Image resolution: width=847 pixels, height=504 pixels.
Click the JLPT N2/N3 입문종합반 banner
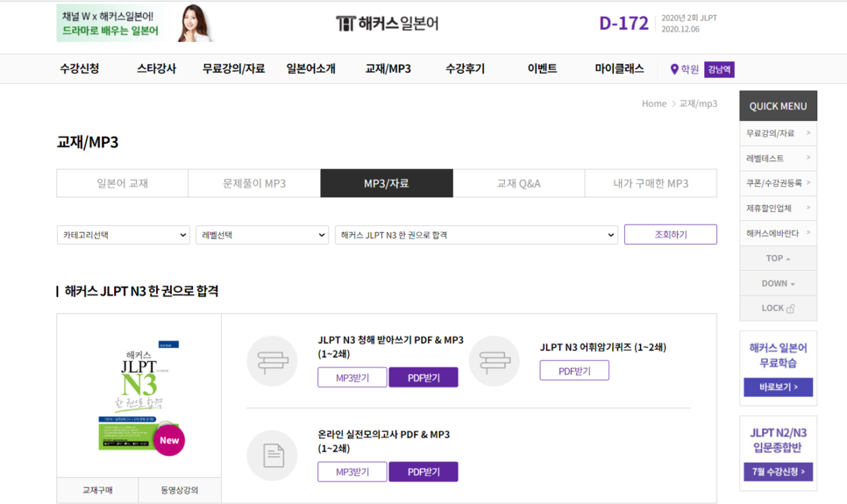click(778, 453)
